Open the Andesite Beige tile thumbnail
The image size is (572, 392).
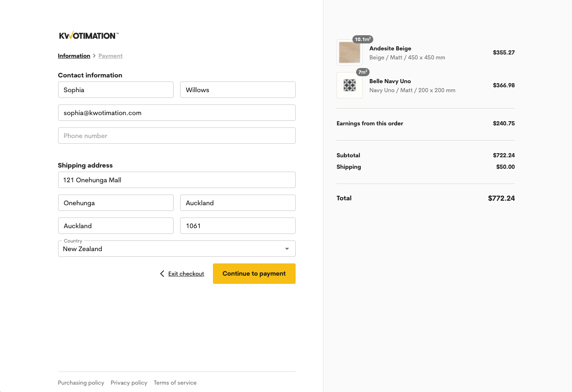pyautogui.click(x=349, y=52)
